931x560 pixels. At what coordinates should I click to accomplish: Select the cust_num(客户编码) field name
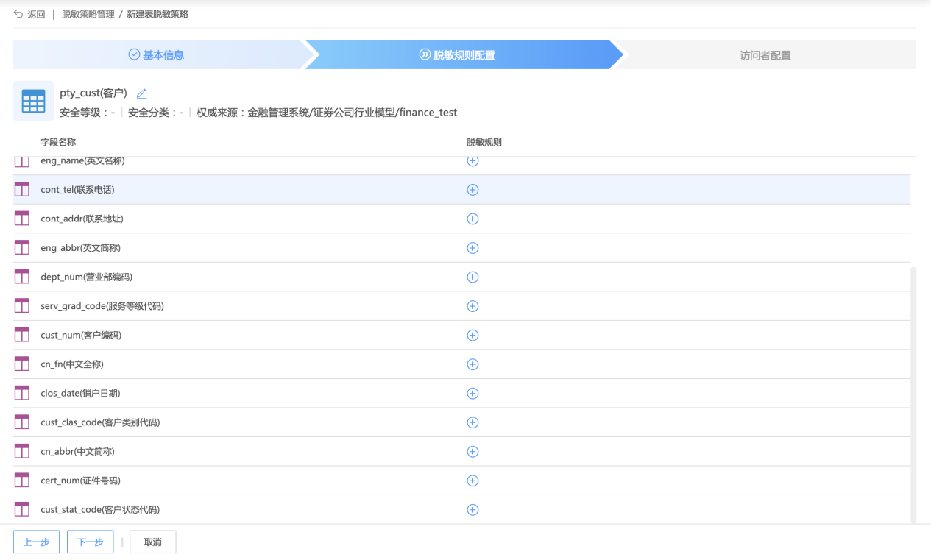click(x=81, y=335)
